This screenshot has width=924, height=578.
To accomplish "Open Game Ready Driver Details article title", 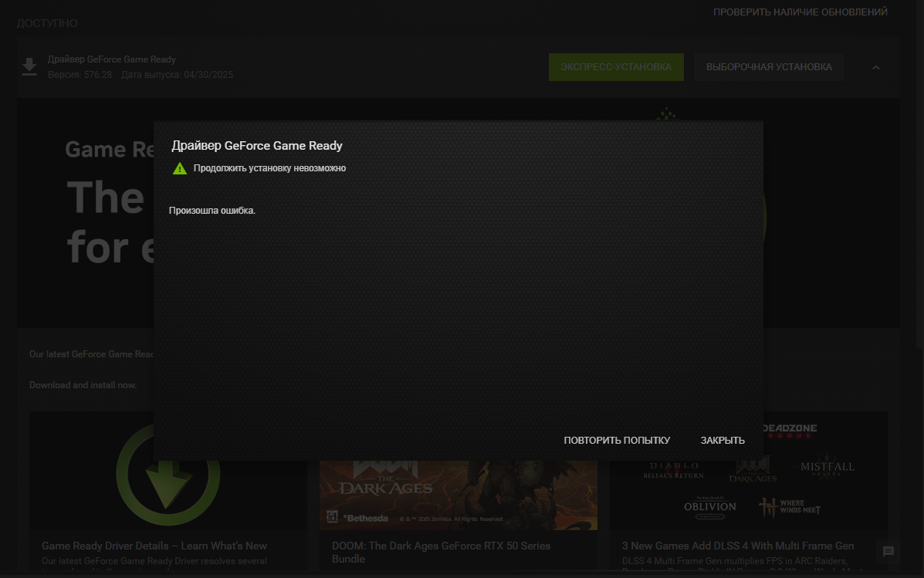I will 154,546.
